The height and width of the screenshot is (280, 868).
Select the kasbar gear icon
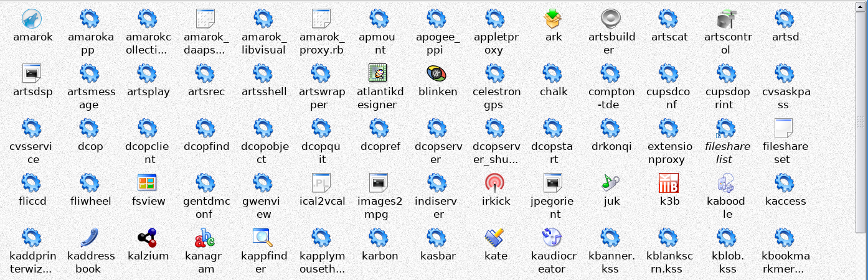pyautogui.click(x=437, y=238)
